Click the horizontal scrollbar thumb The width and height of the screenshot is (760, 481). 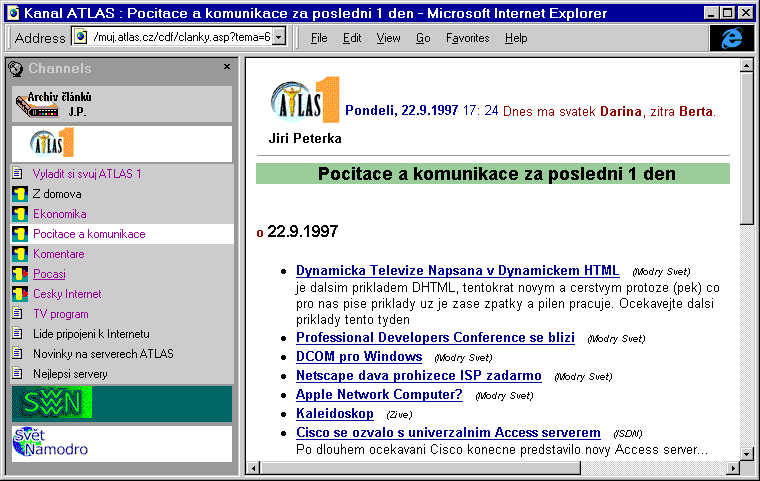click(x=420, y=468)
